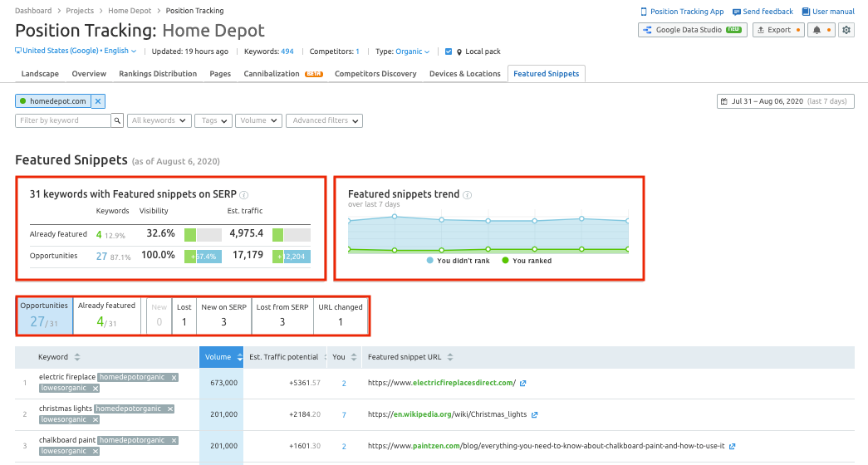
Task: Toggle You didn't rank legend item
Action: [459, 261]
